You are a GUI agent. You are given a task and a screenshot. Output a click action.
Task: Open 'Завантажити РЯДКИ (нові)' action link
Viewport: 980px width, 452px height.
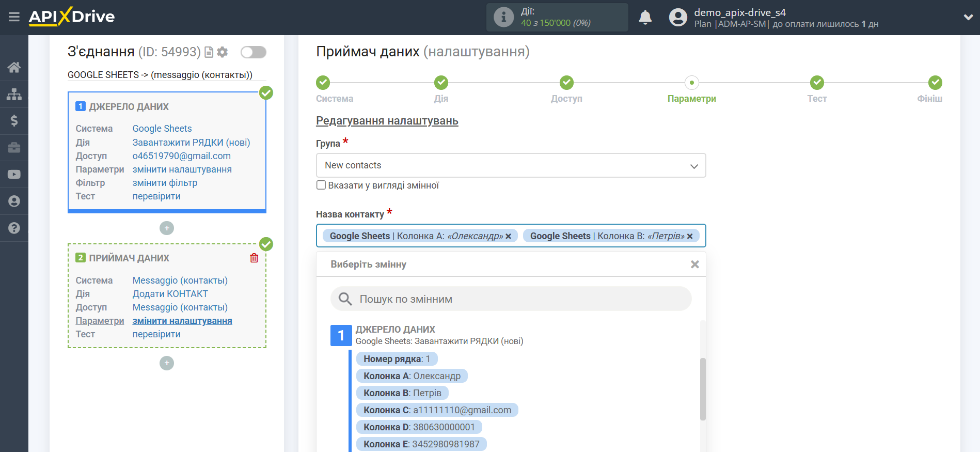(191, 143)
